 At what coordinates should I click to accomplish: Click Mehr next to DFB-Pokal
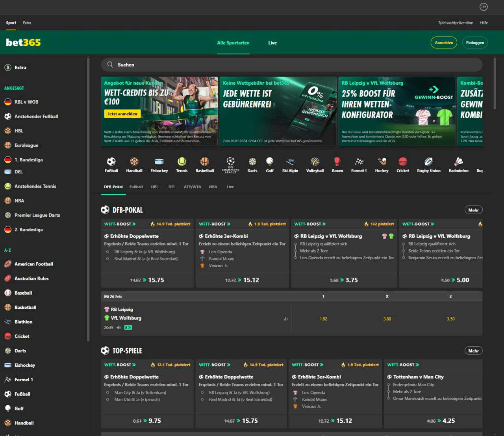tap(473, 210)
